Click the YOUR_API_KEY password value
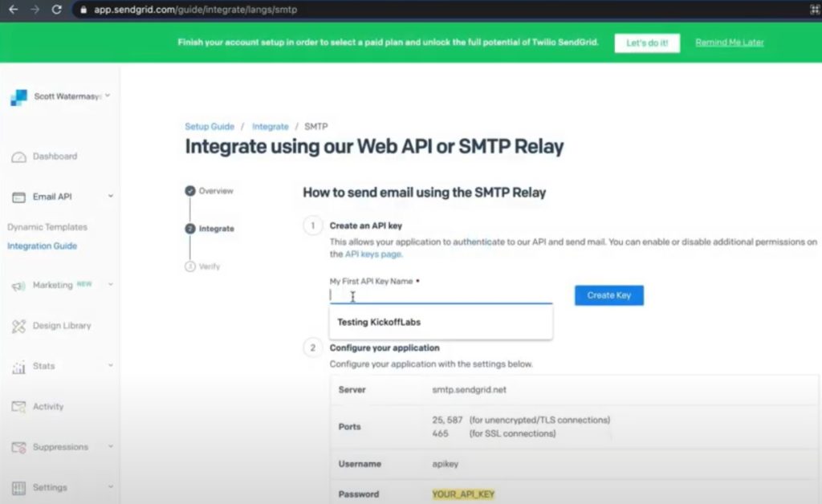Viewport: 822px width, 504px height. 463,494
